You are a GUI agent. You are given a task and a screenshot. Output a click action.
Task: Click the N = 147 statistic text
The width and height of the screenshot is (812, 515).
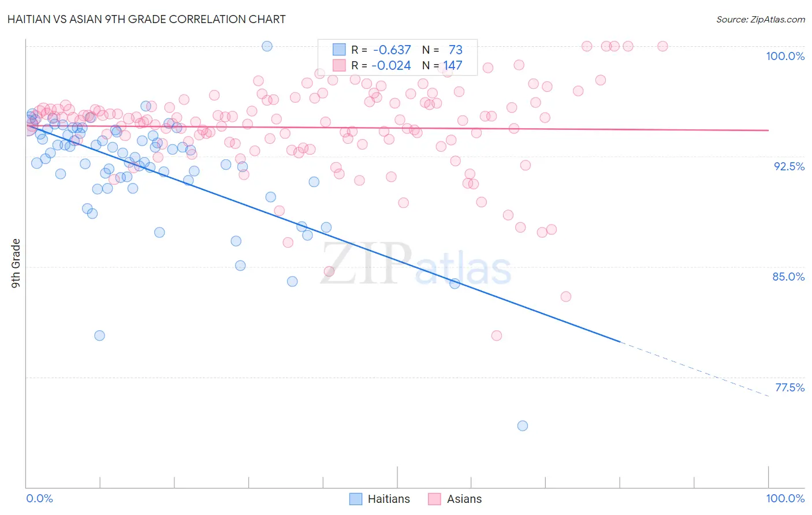(442, 65)
